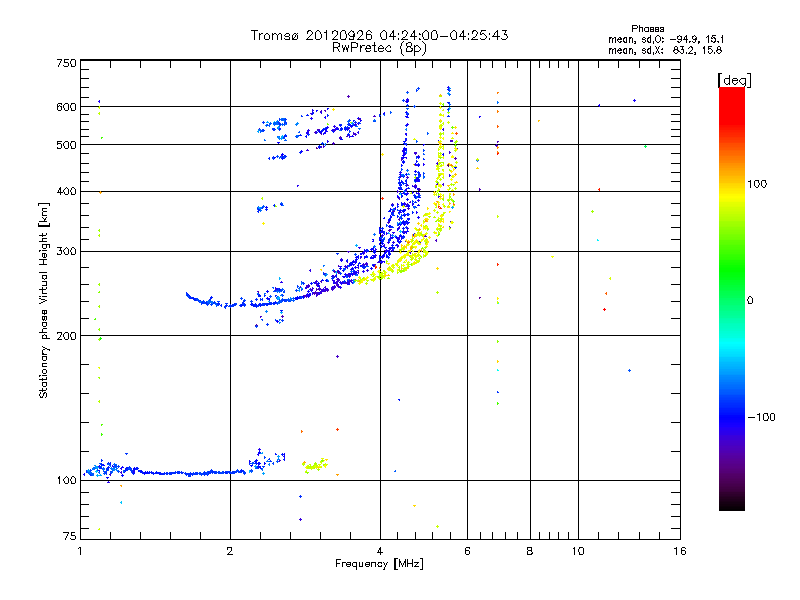Click the "6" frequency tick label

point(467,551)
